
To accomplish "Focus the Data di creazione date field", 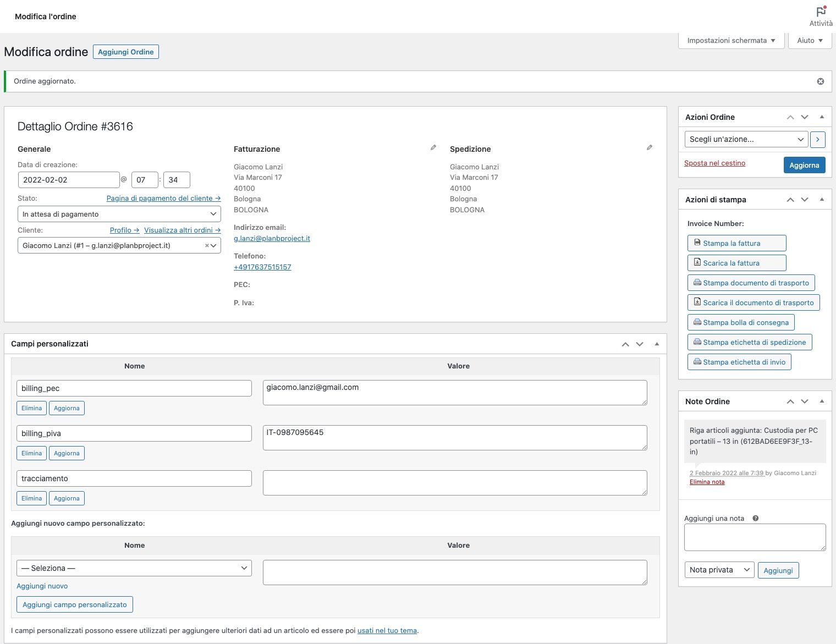I will pyautogui.click(x=69, y=180).
